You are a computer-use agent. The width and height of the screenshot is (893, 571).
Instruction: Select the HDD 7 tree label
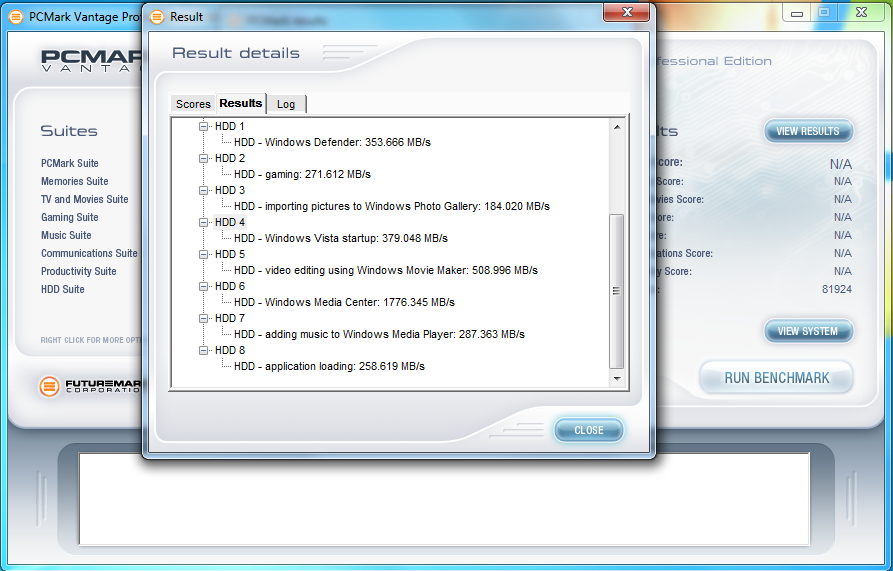click(x=230, y=318)
